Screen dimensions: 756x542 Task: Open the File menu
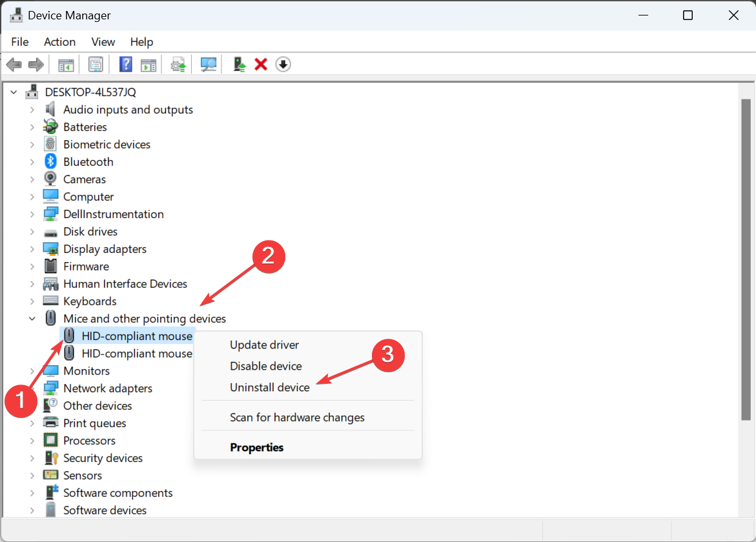click(x=20, y=42)
